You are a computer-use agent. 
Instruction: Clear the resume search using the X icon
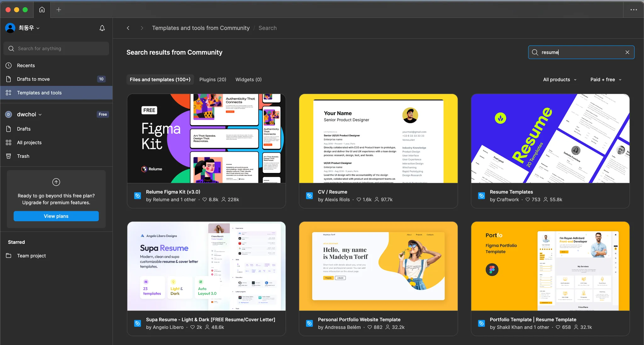(x=627, y=52)
